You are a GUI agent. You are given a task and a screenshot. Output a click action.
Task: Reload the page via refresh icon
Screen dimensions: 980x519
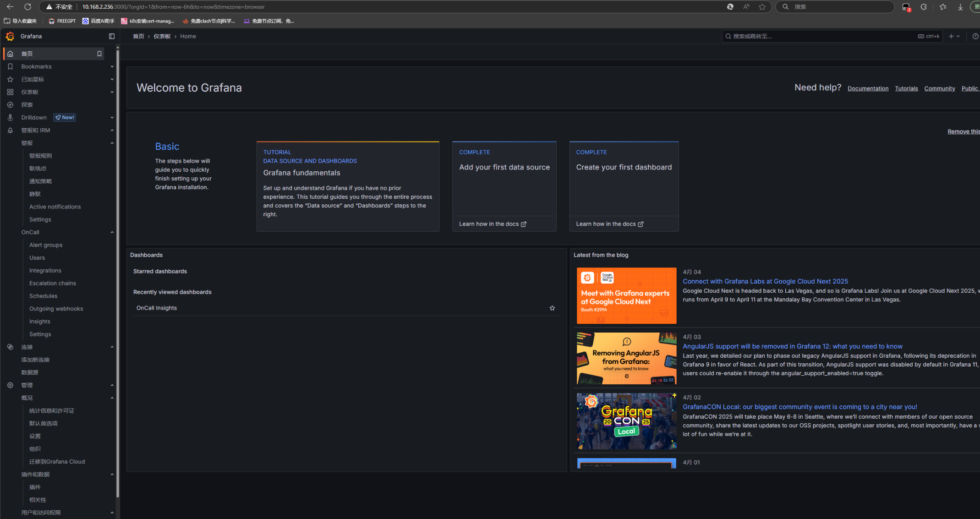27,7
